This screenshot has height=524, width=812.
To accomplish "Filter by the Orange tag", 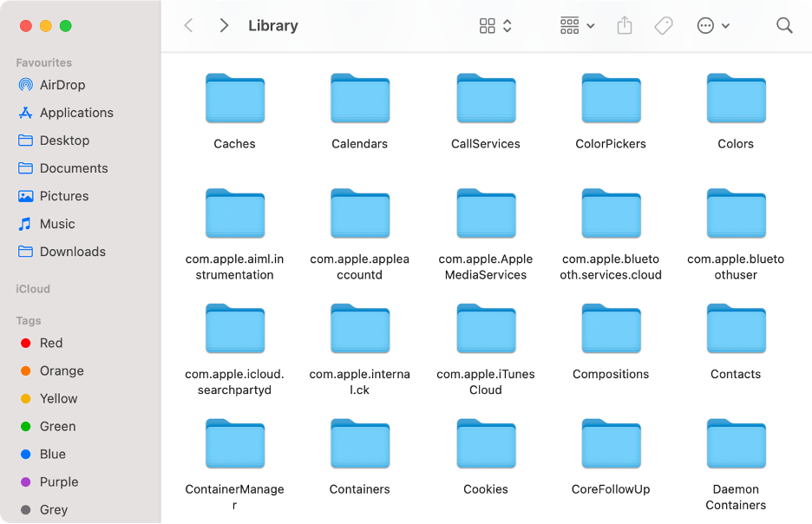I will (x=52, y=370).
